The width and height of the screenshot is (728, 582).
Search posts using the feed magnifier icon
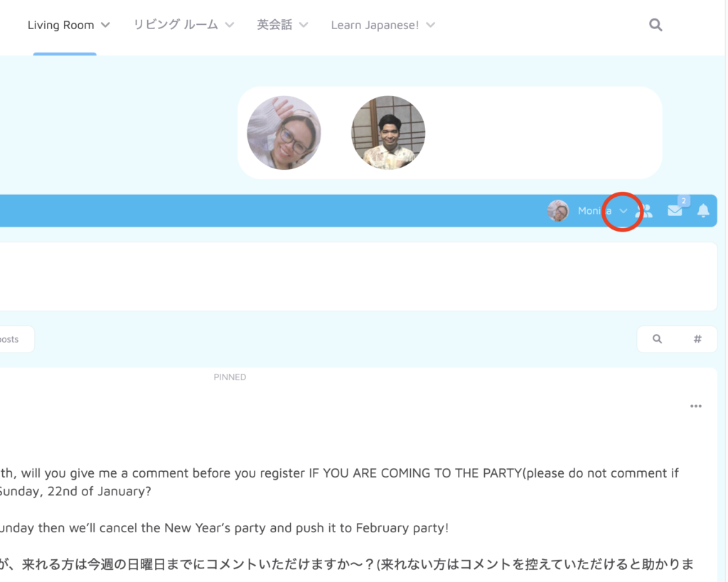658,339
